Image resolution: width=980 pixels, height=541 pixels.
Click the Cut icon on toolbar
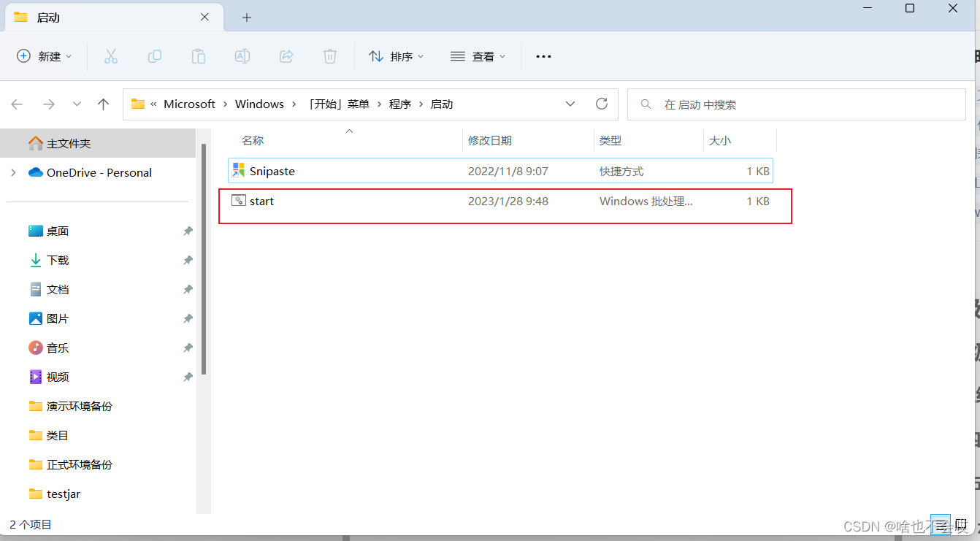(111, 56)
